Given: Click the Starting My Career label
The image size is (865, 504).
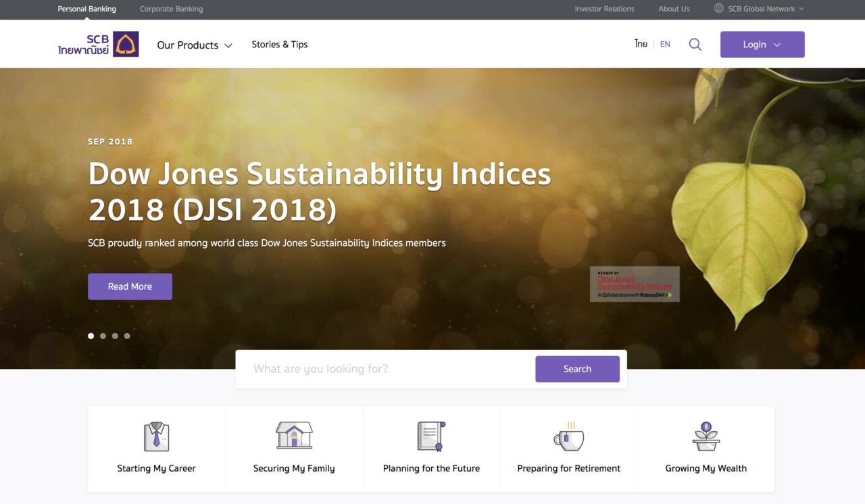Looking at the screenshot, I should click(156, 468).
